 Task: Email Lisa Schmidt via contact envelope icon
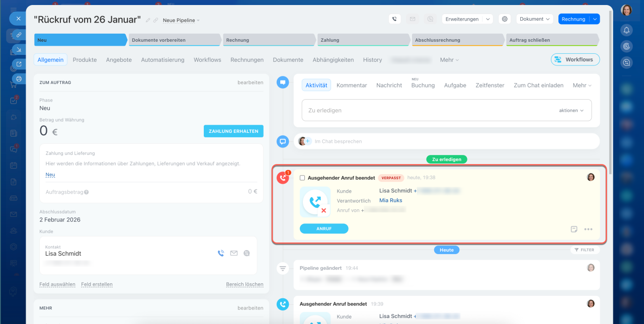coord(233,254)
